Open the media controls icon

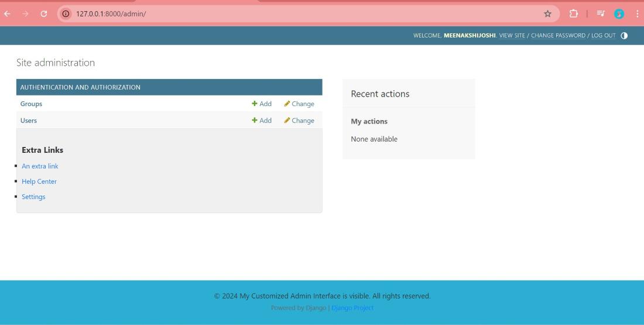601,14
